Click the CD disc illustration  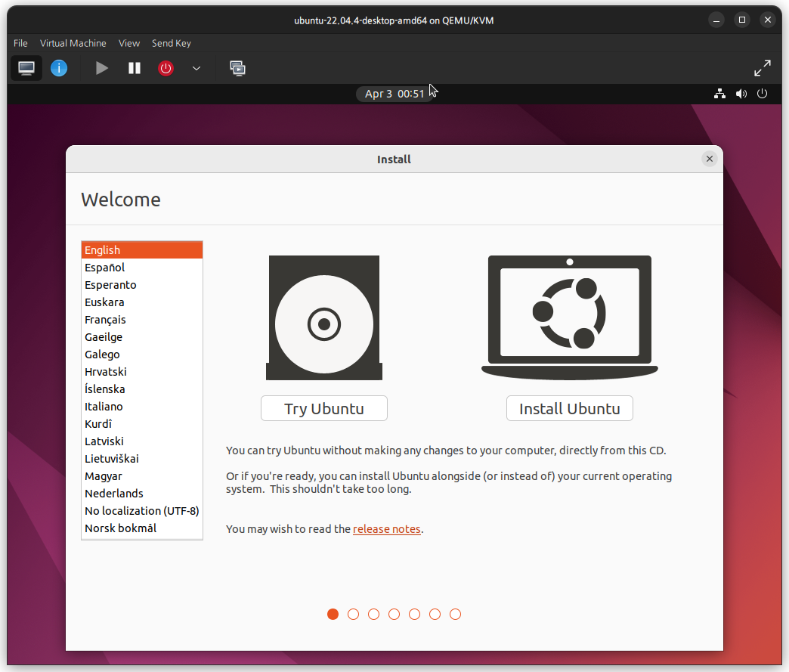tap(324, 317)
